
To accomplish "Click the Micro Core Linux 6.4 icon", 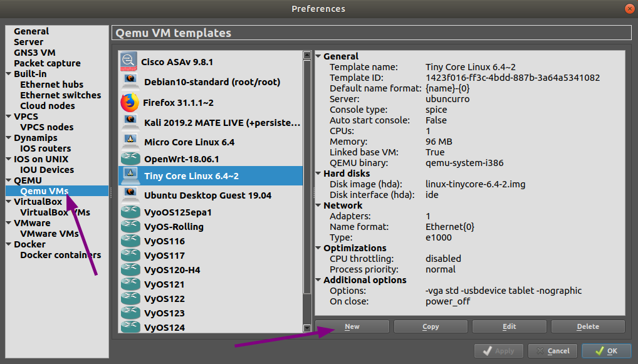I will [x=131, y=142].
